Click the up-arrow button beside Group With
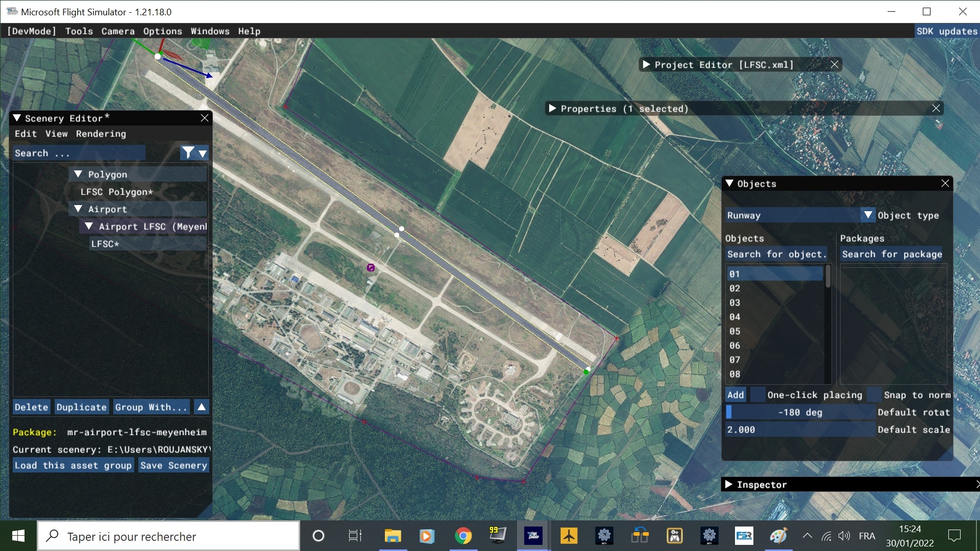The width and height of the screenshot is (980, 551). point(202,407)
